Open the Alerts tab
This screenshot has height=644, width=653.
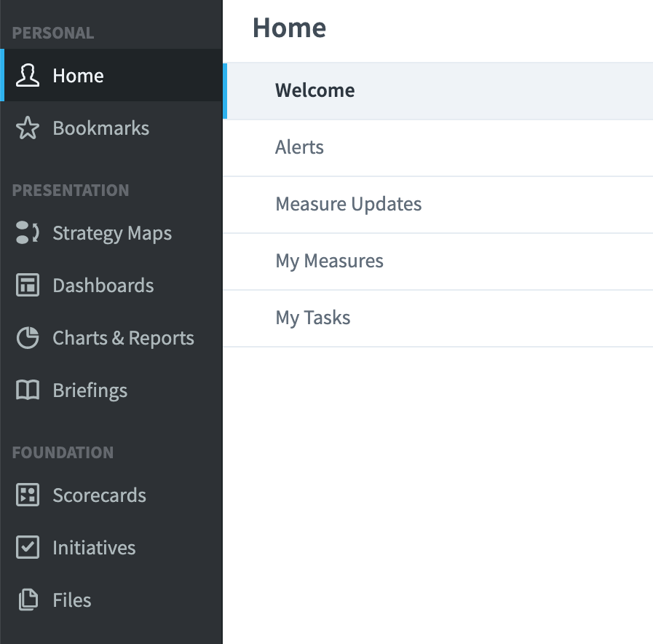438,148
